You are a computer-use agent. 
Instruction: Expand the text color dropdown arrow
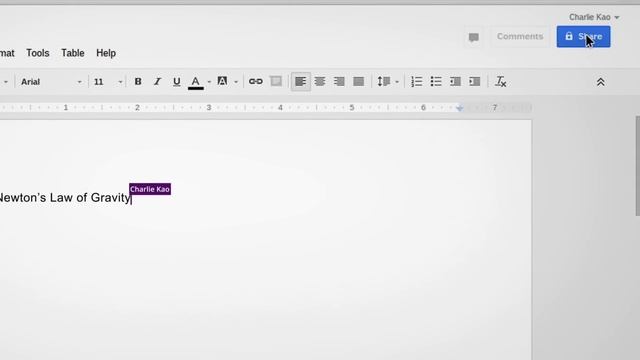point(209,82)
